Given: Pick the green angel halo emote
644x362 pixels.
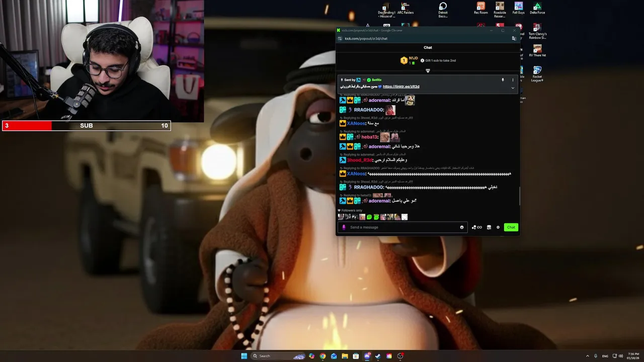Looking at the screenshot, I should click(376, 217).
